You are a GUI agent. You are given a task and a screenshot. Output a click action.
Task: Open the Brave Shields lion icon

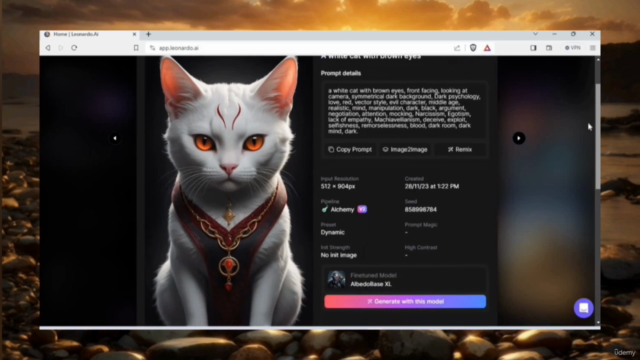click(473, 48)
